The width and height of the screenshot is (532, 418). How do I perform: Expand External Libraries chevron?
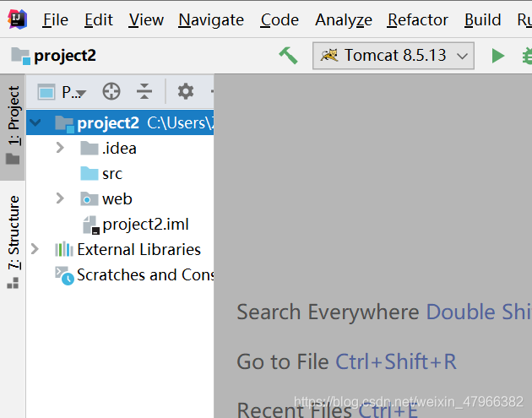click(x=35, y=249)
